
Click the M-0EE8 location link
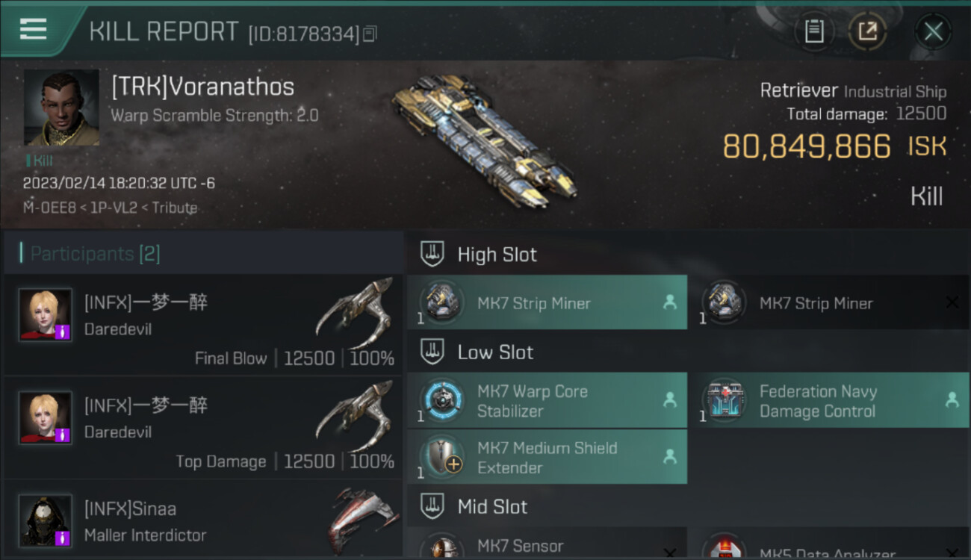52,208
